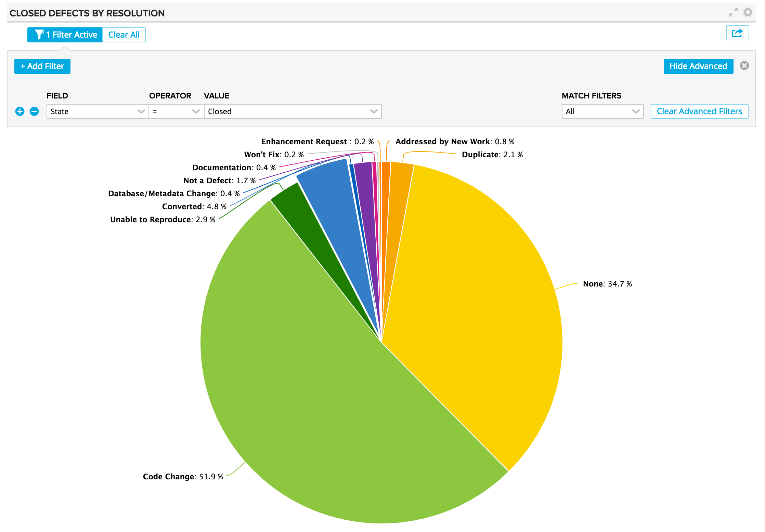The image size is (765, 532).
Task: Add a filter row with plus icon
Action: pyautogui.click(x=20, y=111)
